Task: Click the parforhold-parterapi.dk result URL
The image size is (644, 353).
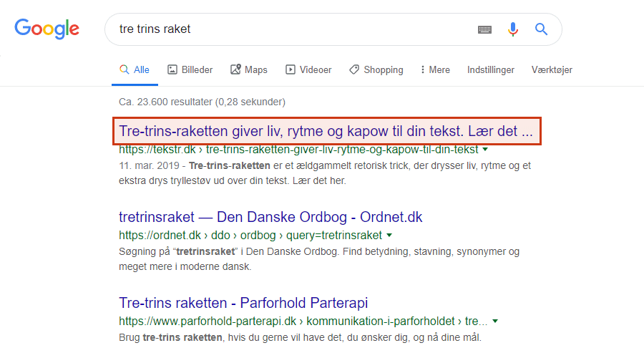Action: (x=303, y=321)
